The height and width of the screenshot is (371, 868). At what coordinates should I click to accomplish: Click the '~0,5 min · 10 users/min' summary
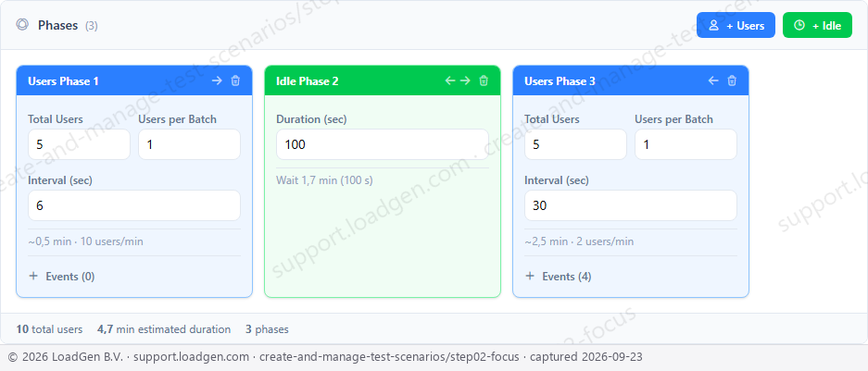[x=86, y=241]
